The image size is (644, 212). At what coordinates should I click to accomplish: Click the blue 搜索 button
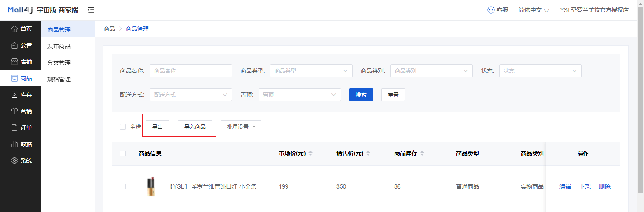pos(361,95)
